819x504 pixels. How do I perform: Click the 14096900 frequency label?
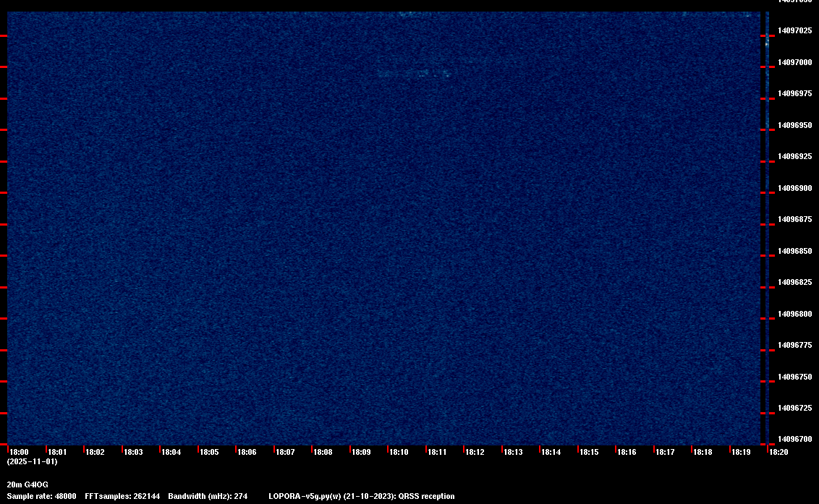tap(795, 188)
